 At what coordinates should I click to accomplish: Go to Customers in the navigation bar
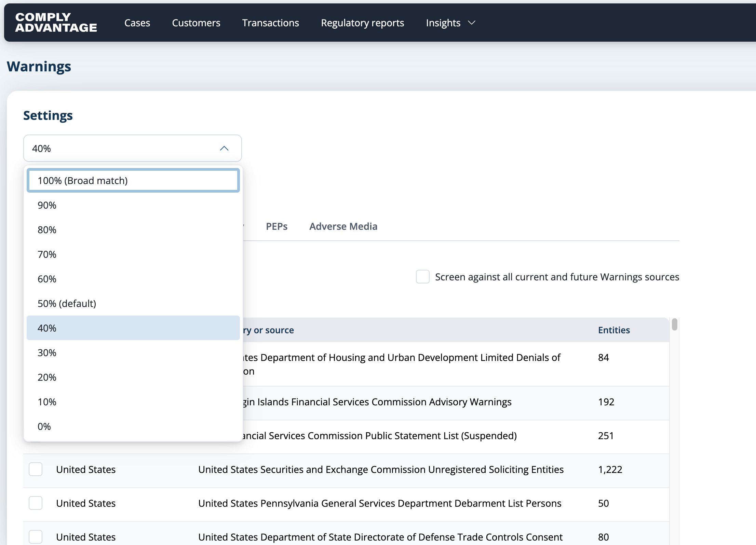tap(196, 23)
